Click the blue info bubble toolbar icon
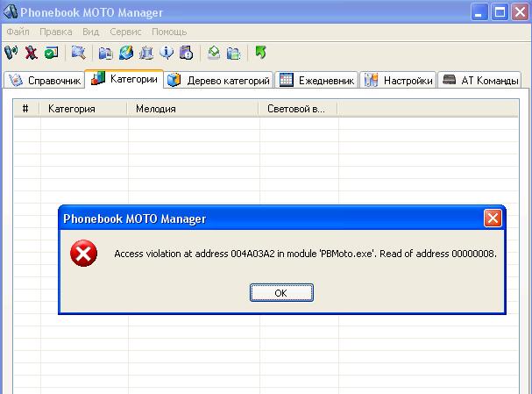Screen dimensions: 532x394 point(167,53)
